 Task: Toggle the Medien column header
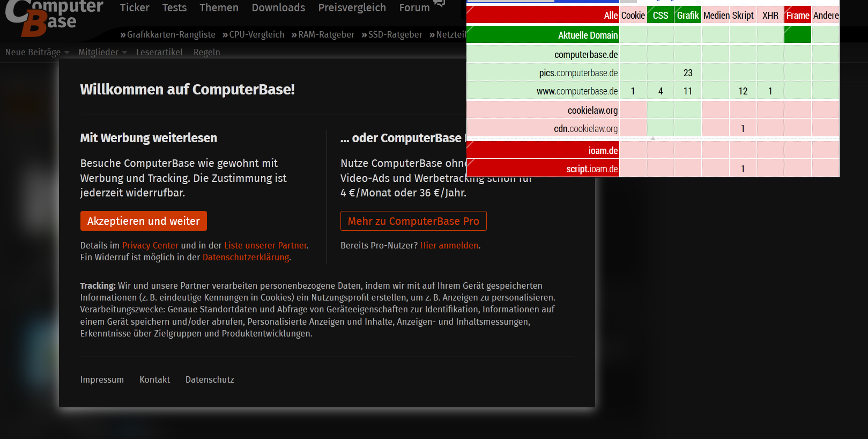716,16
